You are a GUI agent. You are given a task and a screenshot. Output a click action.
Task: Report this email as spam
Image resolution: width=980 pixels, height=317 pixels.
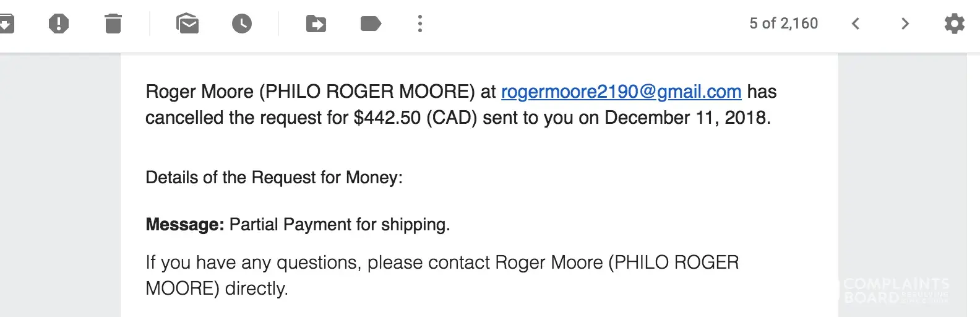coord(59,24)
